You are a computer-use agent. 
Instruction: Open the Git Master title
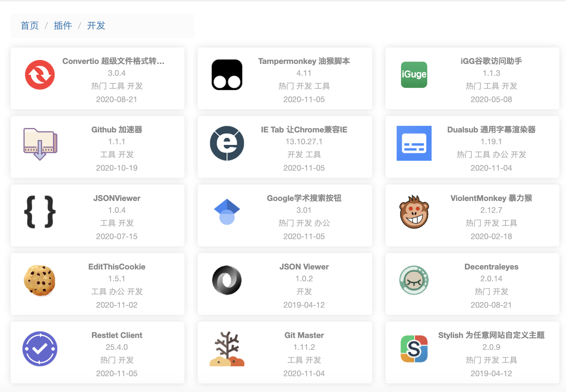[304, 335]
